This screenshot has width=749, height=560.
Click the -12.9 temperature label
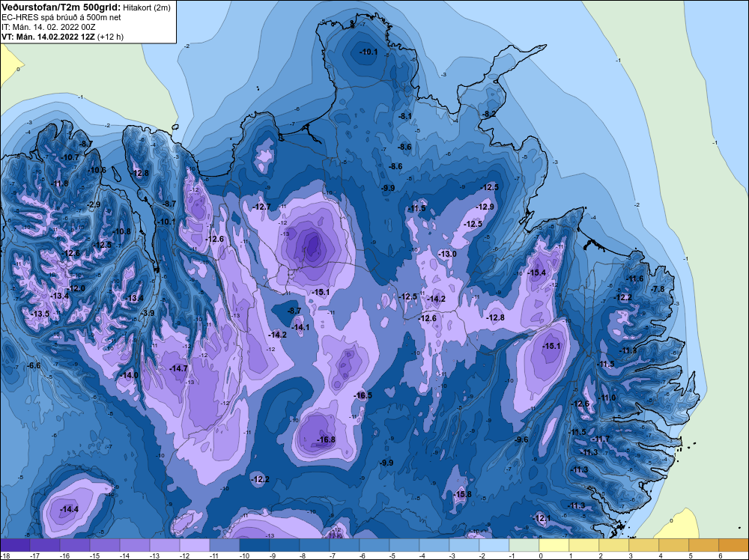pyautogui.click(x=485, y=207)
